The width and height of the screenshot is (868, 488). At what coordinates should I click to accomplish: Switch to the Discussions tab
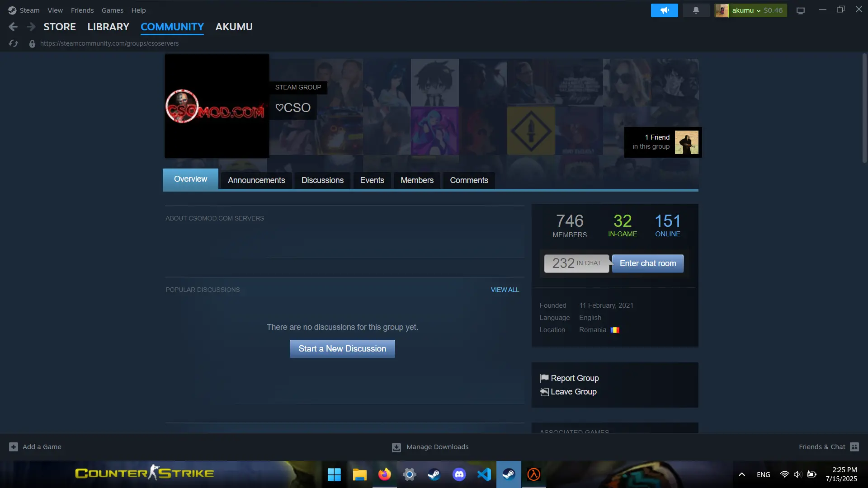tap(322, 180)
